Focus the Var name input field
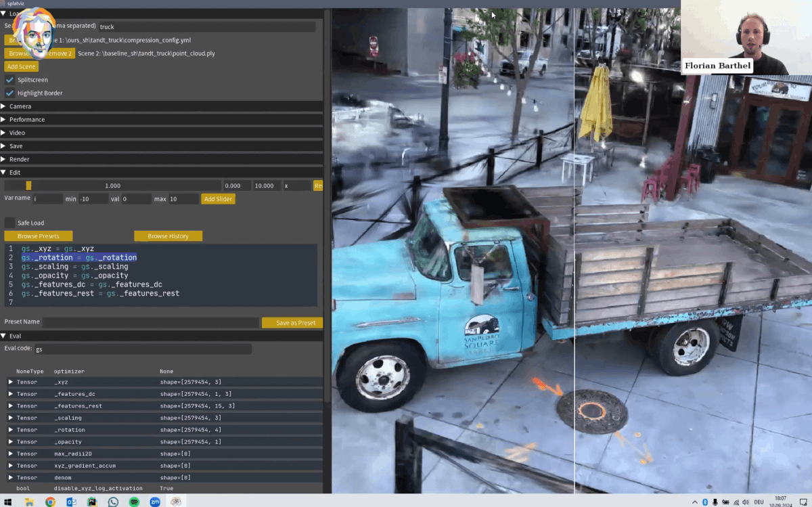The height and width of the screenshot is (507, 812). click(x=48, y=199)
